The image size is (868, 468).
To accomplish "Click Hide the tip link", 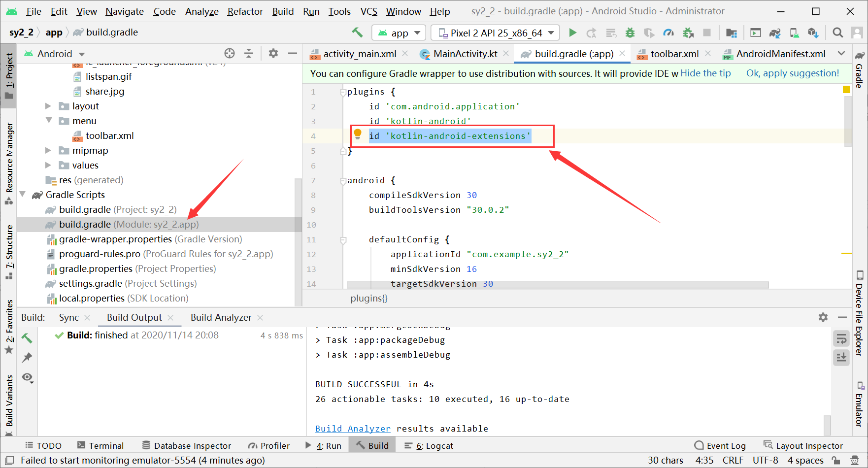I will pos(705,73).
